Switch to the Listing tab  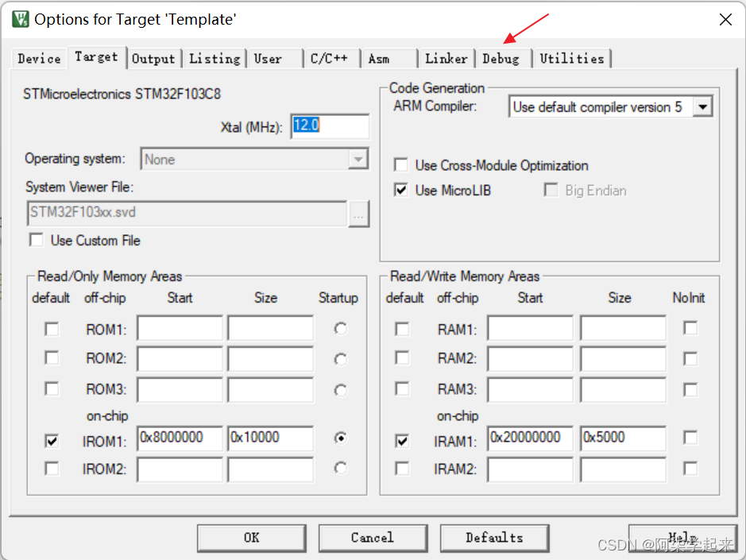tap(215, 59)
